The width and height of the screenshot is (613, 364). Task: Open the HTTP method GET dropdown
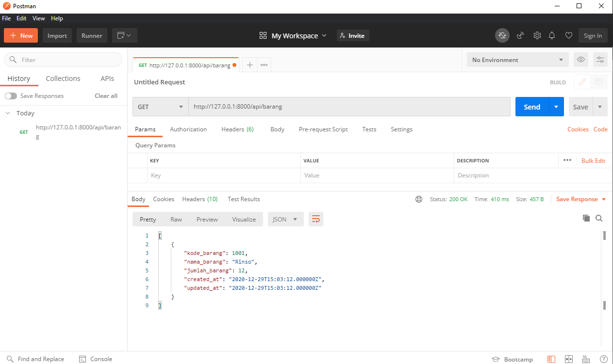[161, 107]
